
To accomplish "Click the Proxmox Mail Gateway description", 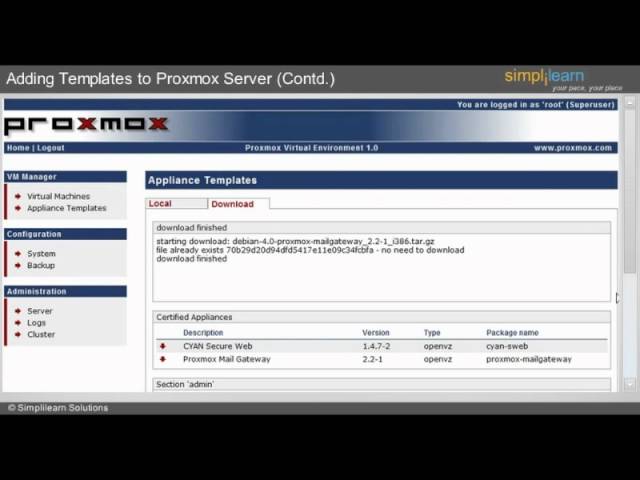I will coord(227,359).
